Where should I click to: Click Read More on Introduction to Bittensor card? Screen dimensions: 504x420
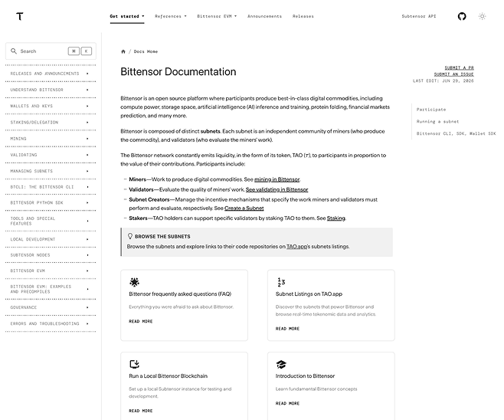[287, 403]
